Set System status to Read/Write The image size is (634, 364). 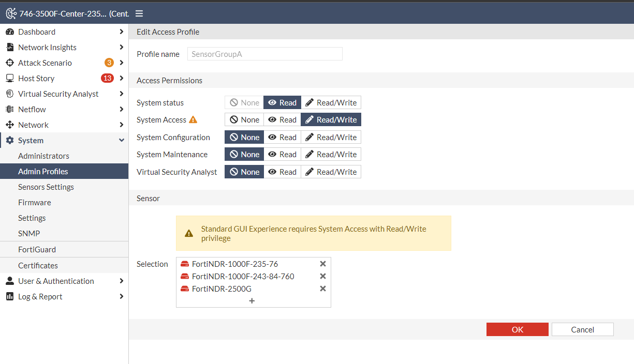tap(331, 102)
